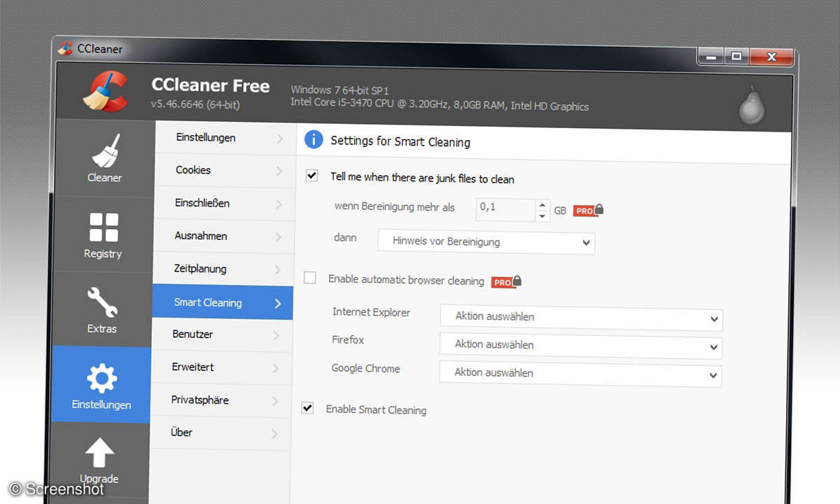Click the version text v5.46.6646
Image resolution: width=840 pixels, height=504 pixels.
click(196, 104)
